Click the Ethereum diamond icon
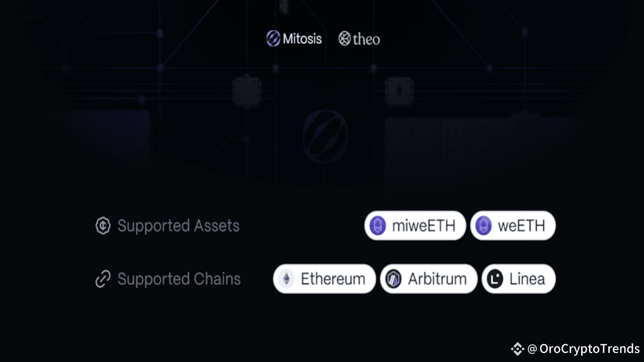Viewport: 644px width, 362px height. tap(287, 279)
